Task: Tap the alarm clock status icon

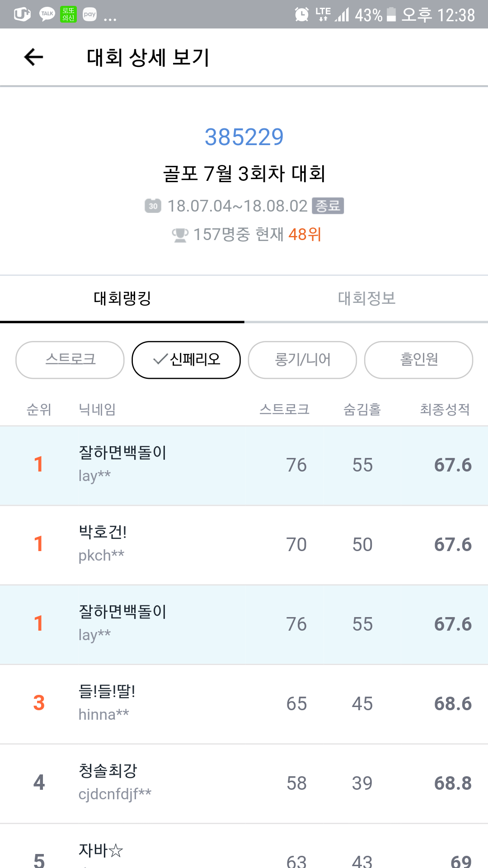Action: (301, 14)
